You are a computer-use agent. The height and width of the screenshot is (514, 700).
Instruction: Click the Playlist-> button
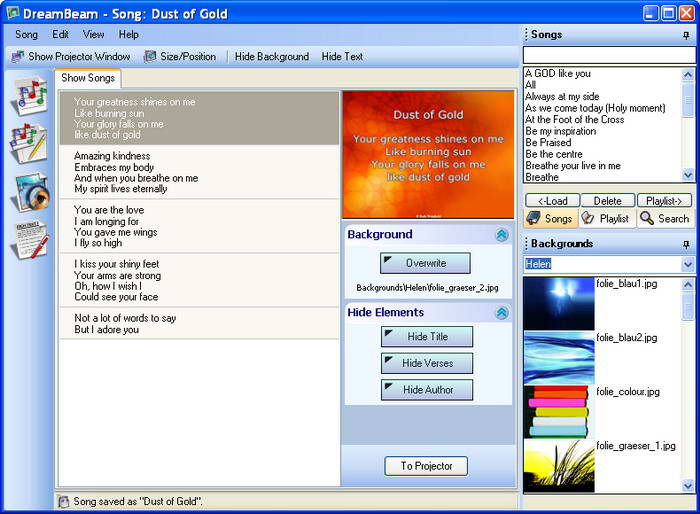(x=664, y=201)
